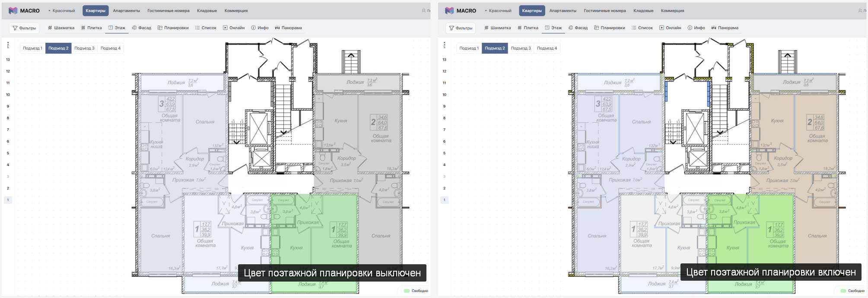Open Фасад view in the left screenshot

tap(142, 28)
